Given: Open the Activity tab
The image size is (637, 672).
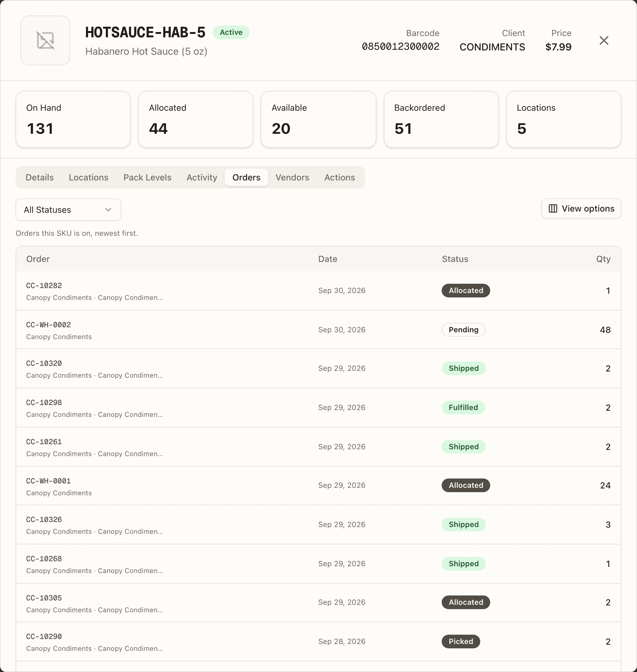Looking at the screenshot, I should click(202, 177).
